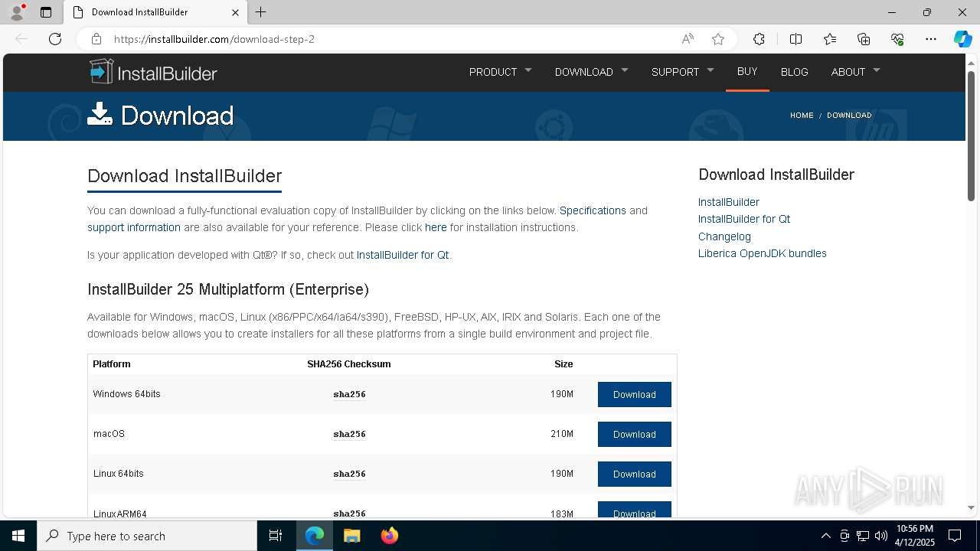
Task: Expand the PRODUCT menu
Action: [x=500, y=72]
